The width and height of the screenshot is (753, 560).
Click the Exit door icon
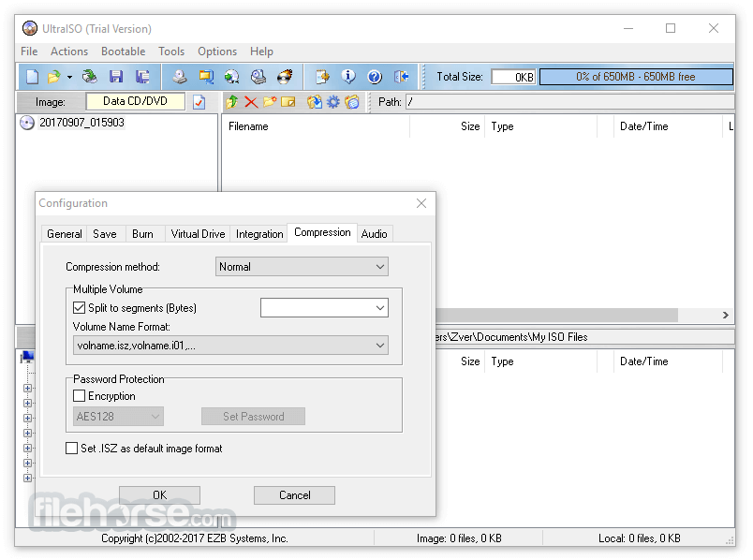401,77
